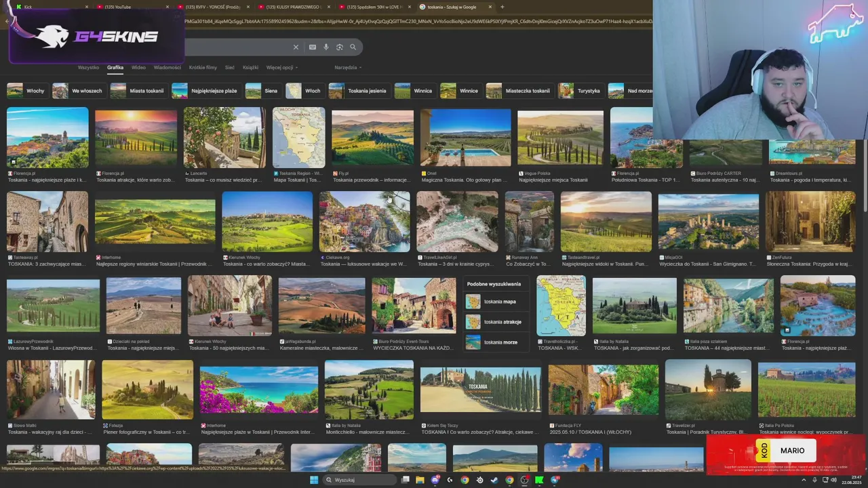Expand the Więcej opcji dropdown
This screenshot has height=488, width=868.
click(282, 68)
